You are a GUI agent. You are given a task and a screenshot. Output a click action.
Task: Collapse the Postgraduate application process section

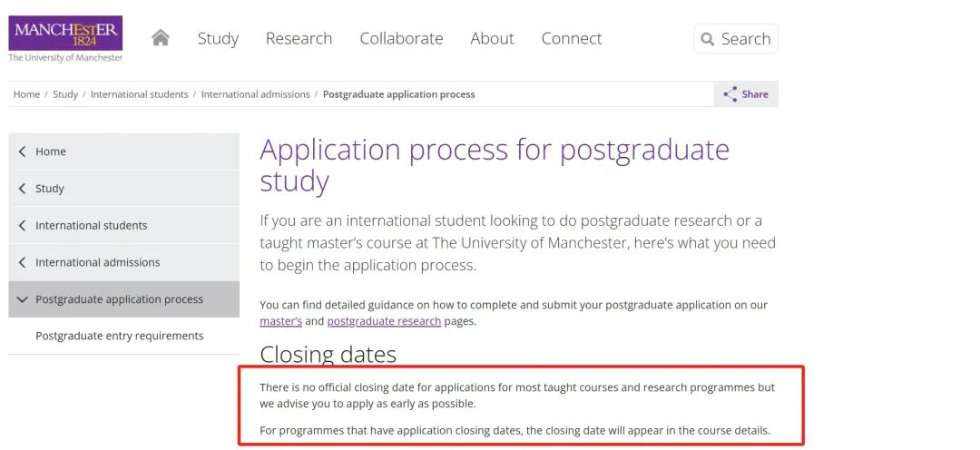[22, 299]
